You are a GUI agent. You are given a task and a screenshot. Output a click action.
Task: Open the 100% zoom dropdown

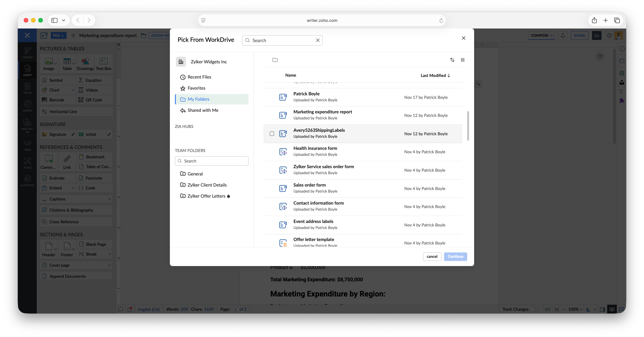[575, 309]
